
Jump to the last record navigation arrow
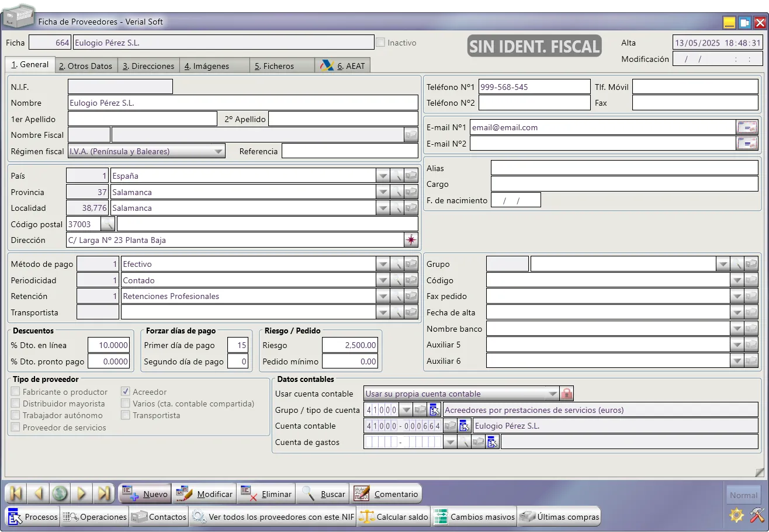point(103,494)
